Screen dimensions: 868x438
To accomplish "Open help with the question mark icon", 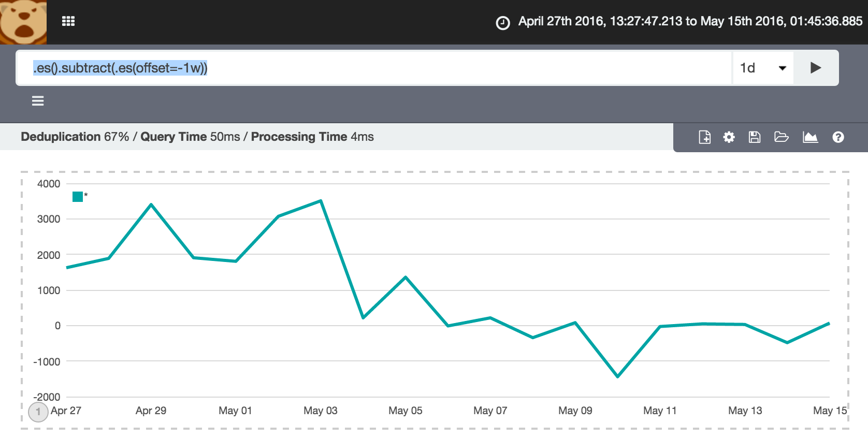I will click(838, 137).
